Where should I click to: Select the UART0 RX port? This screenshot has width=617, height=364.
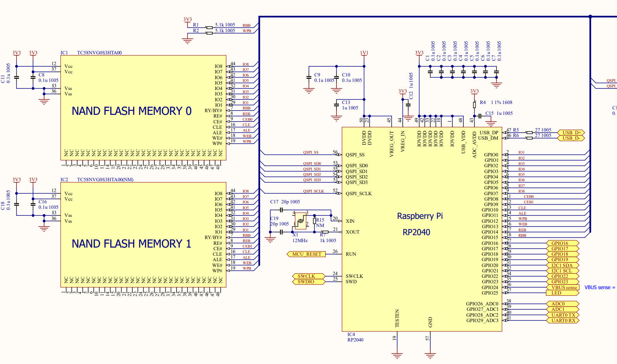[x=563, y=321]
